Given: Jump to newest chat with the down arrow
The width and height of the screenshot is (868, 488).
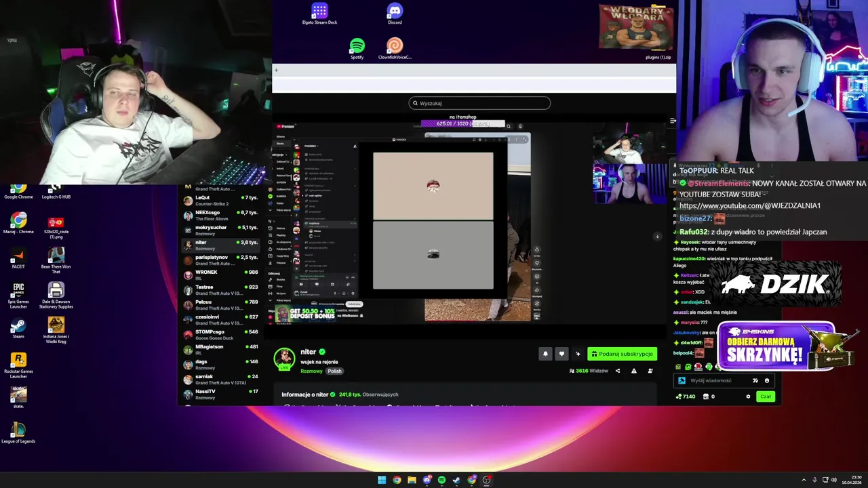Looking at the screenshot, I should click(x=656, y=237).
